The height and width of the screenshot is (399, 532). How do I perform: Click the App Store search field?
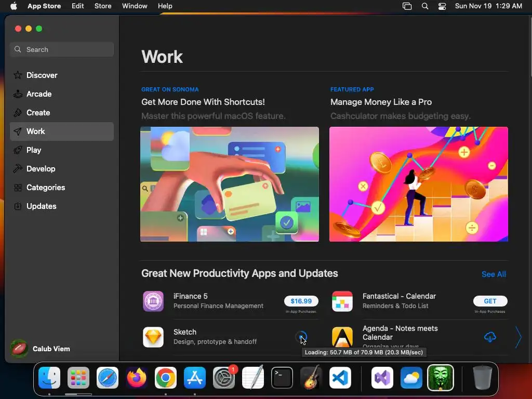point(62,49)
